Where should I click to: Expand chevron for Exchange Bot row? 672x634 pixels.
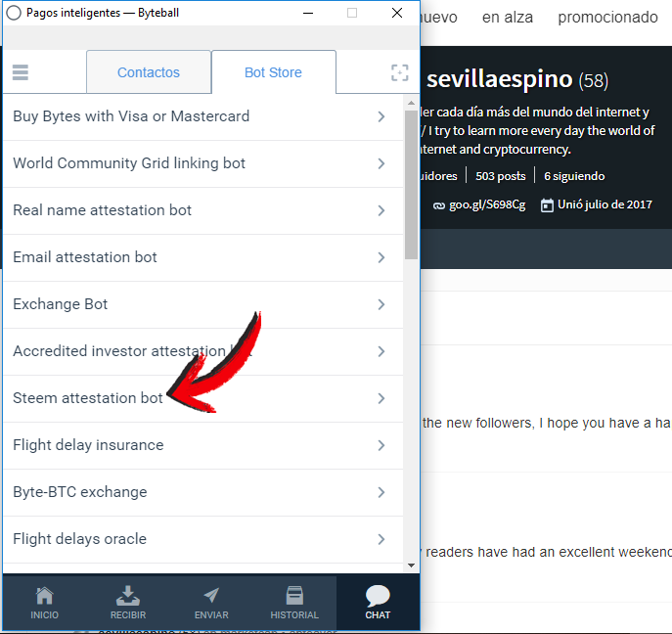click(x=381, y=304)
